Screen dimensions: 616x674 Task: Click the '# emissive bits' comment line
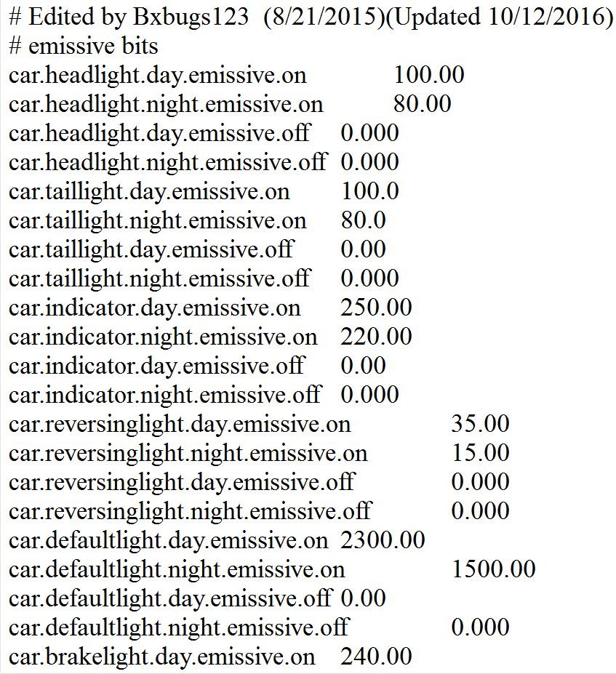tap(83, 47)
